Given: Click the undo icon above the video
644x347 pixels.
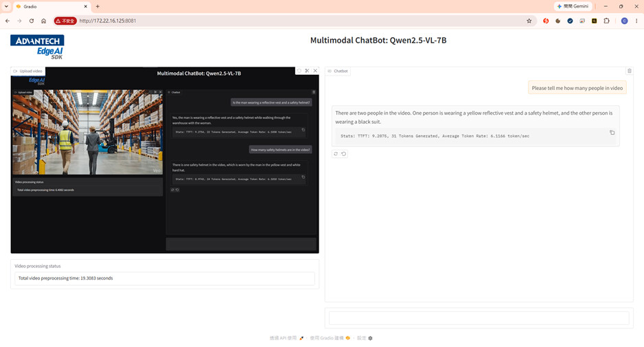Looking at the screenshot, I should tap(299, 71).
